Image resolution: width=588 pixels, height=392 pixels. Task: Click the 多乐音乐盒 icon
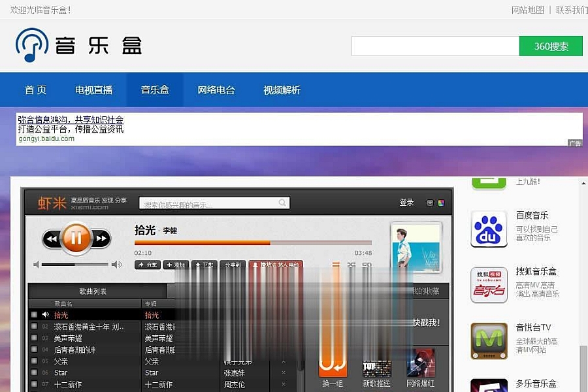(489, 385)
